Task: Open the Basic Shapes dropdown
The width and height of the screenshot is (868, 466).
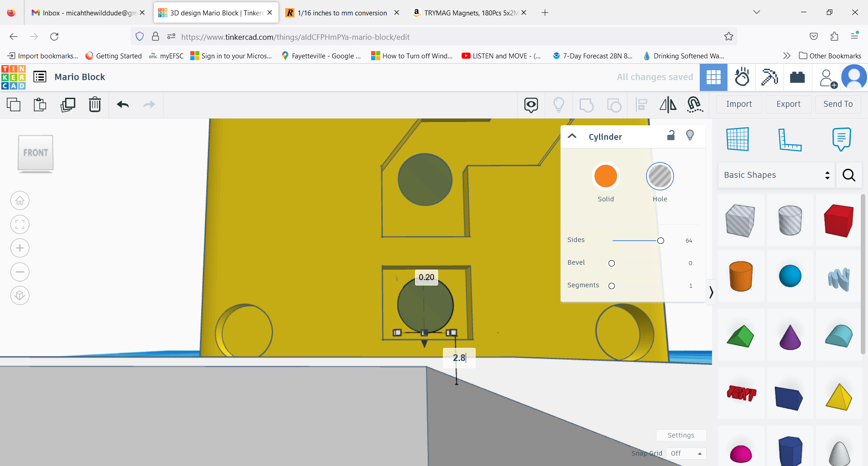Action: 776,175
